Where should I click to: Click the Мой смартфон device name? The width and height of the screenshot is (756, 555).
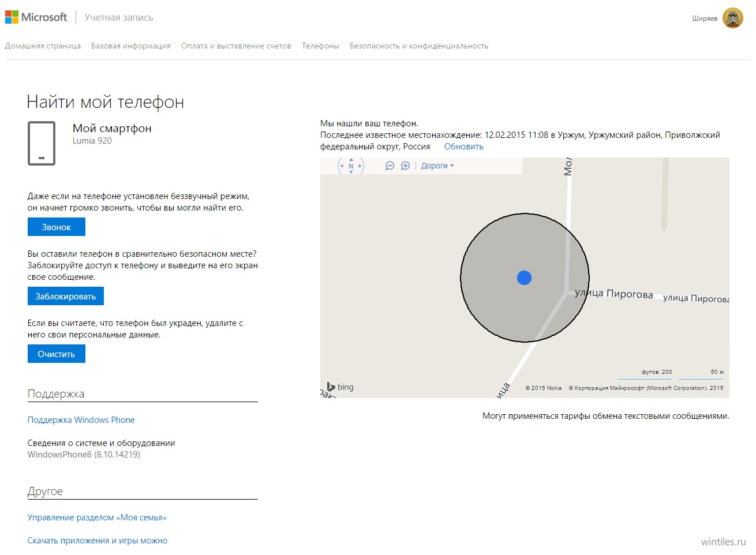click(x=112, y=128)
